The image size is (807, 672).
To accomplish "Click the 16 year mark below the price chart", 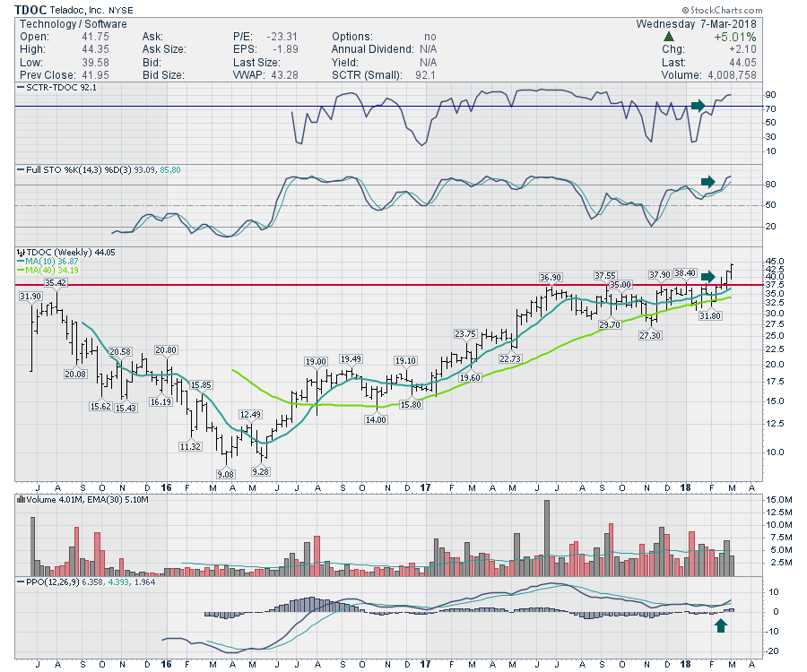I will pyautogui.click(x=166, y=487).
